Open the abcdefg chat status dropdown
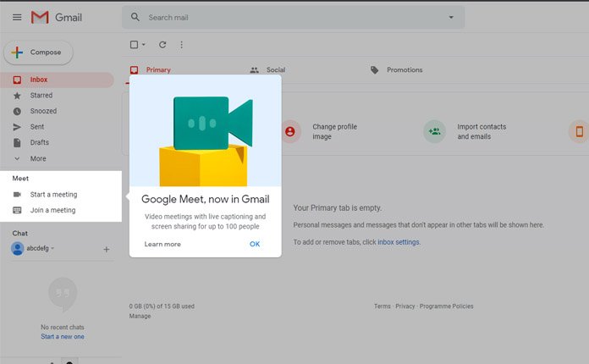Viewport: 589px width, 364px height. [x=52, y=249]
